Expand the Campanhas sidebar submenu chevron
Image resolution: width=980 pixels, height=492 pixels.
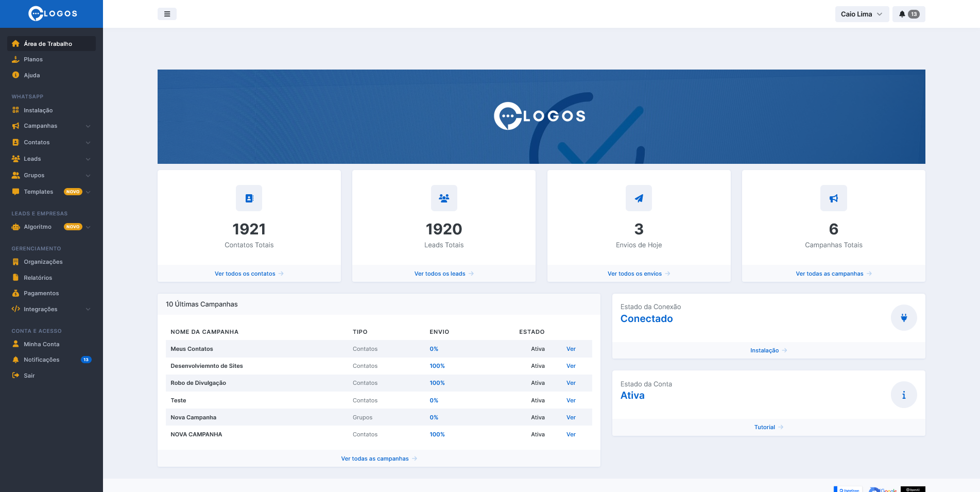click(88, 126)
